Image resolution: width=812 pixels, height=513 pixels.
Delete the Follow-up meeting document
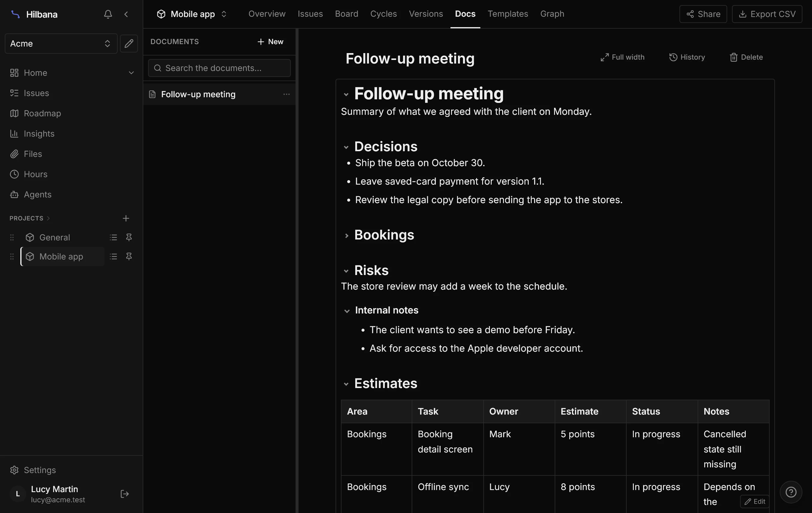click(x=746, y=57)
